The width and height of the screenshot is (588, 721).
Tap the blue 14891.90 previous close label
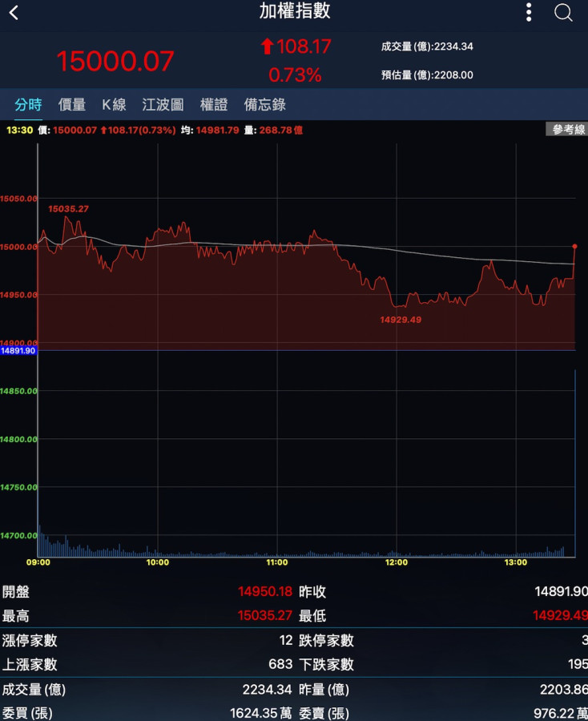click(18, 351)
